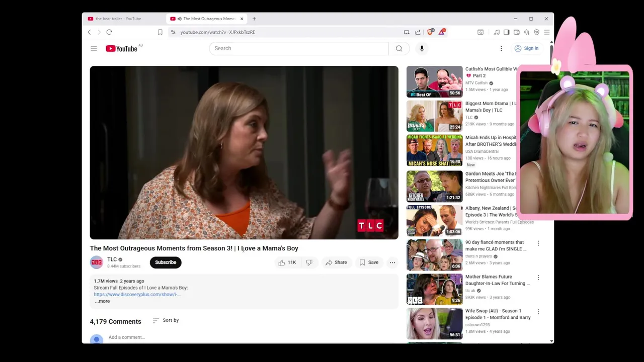The width and height of the screenshot is (644, 362).
Task: Open 'Micah Ends Up in Hospital' video title
Action: click(491, 141)
